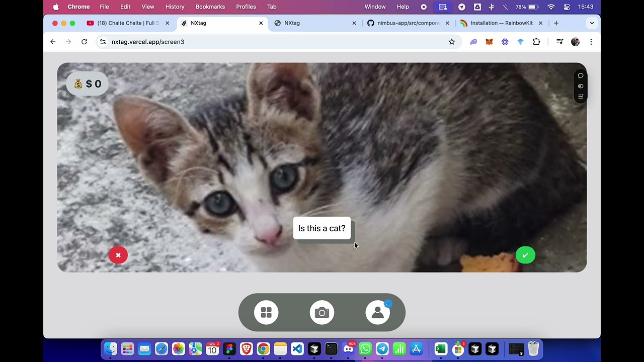Open the Bookmarks menu

point(210,7)
